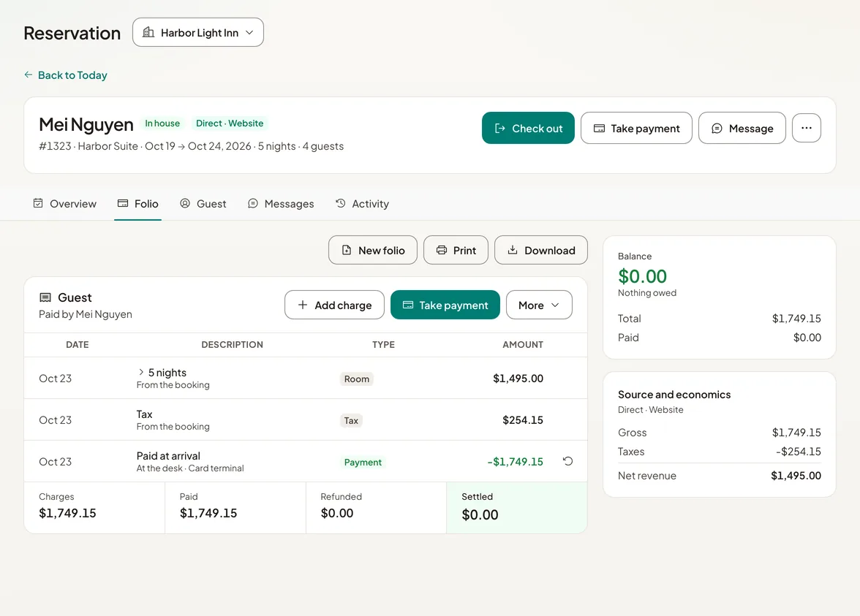
Task: Open the three-dots more actions button
Action: coord(806,129)
